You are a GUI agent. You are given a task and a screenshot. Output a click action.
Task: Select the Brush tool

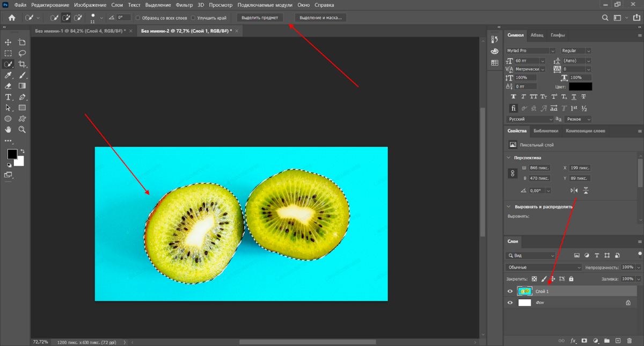click(22, 75)
